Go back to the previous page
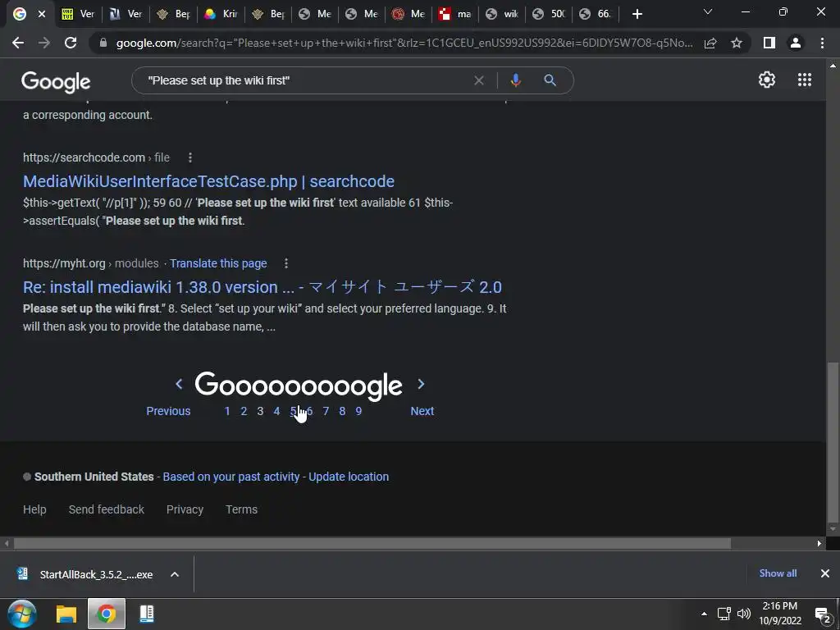 (x=18, y=43)
